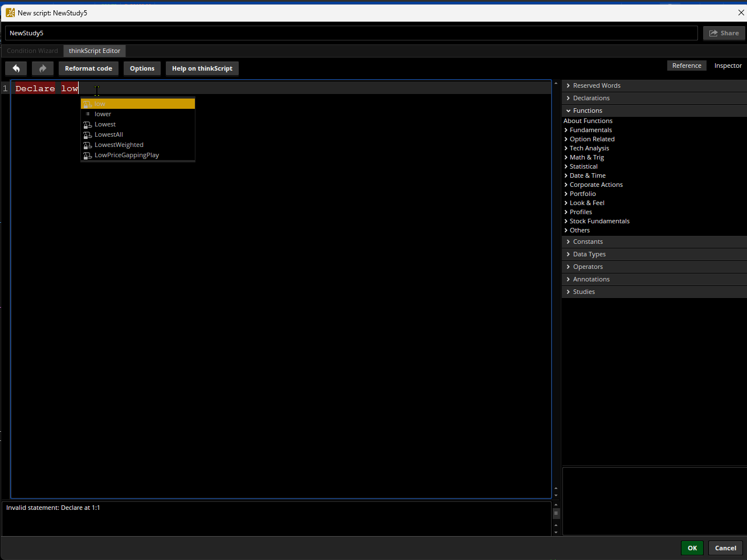Expand the Constants section
747x560 pixels.
pyautogui.click(x=654, y=242)
